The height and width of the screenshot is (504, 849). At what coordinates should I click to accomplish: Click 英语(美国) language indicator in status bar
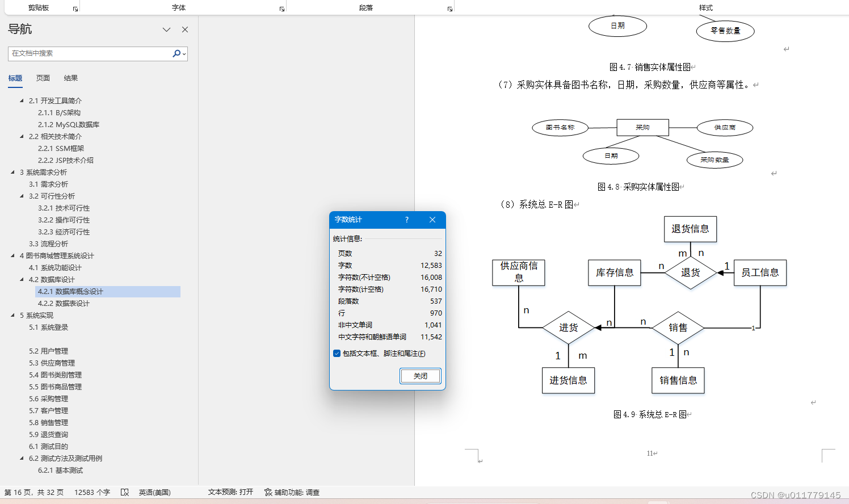[x=154, y=492]
